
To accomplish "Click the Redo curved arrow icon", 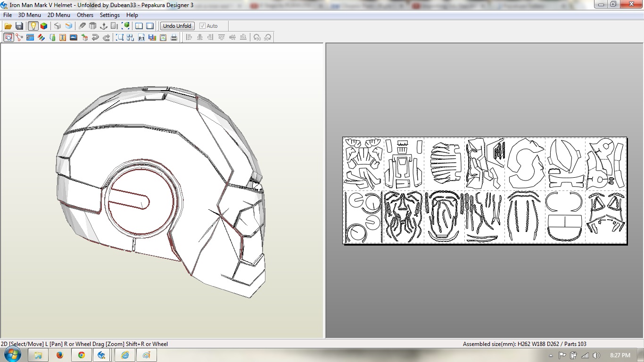I will click(x=107, y=37).
